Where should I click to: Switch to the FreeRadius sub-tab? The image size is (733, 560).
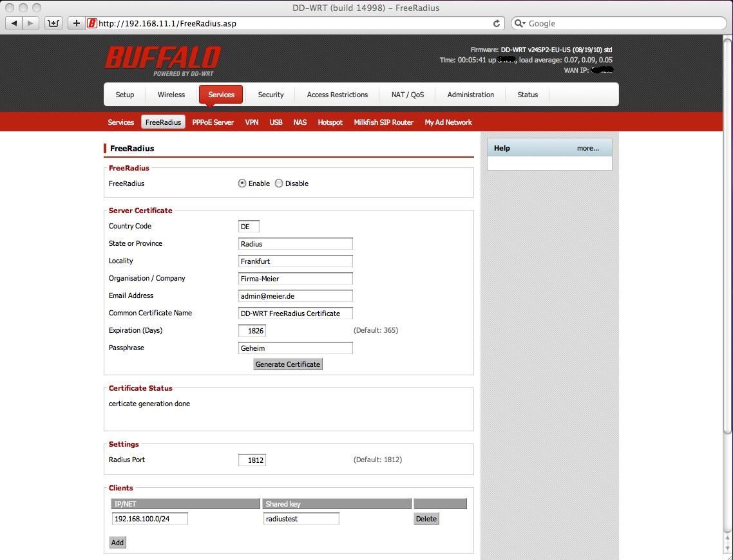click(163, 122)
